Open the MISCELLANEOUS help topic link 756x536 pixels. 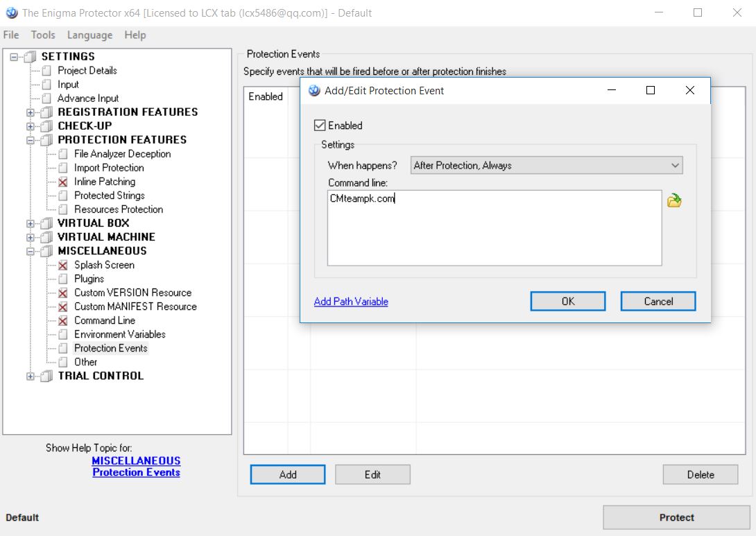136,461
